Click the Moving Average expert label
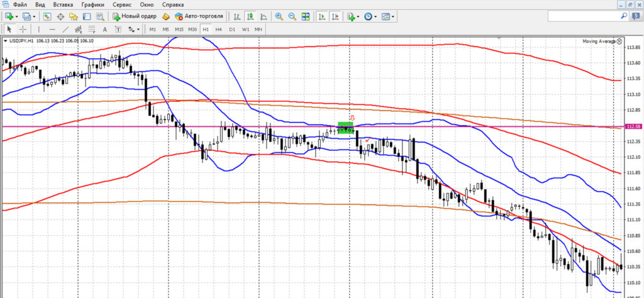The width and height of the screenshot is (644, 298). click(599, 41)
